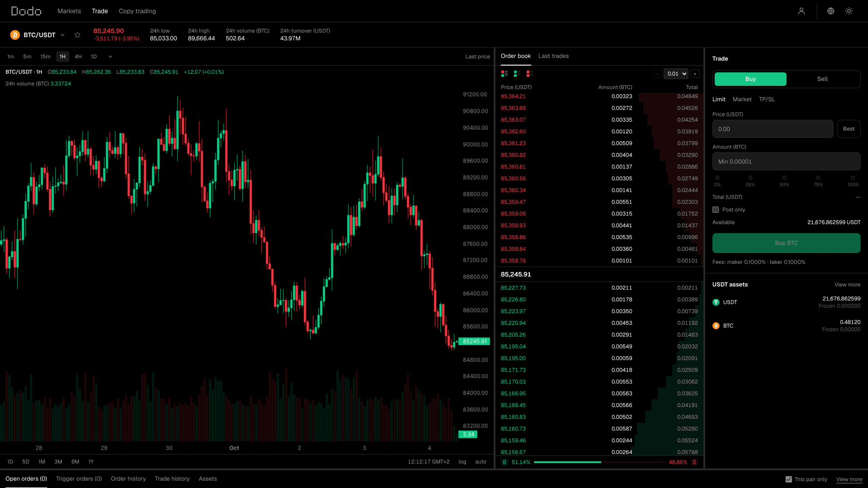Image resolution: width=868 pixels, height=488 pixels.
Task: Click the USDT coin icon in assets
Action: coord(716,302)
